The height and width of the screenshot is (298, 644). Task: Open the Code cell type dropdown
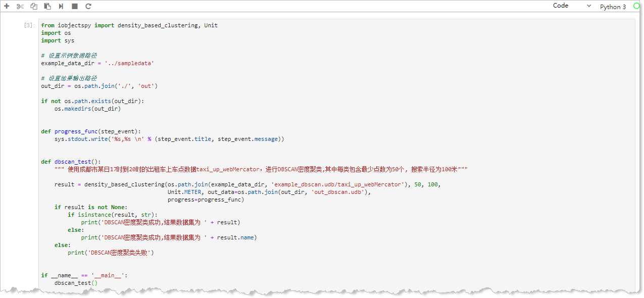pyautogui.click(x=571, y=6)
